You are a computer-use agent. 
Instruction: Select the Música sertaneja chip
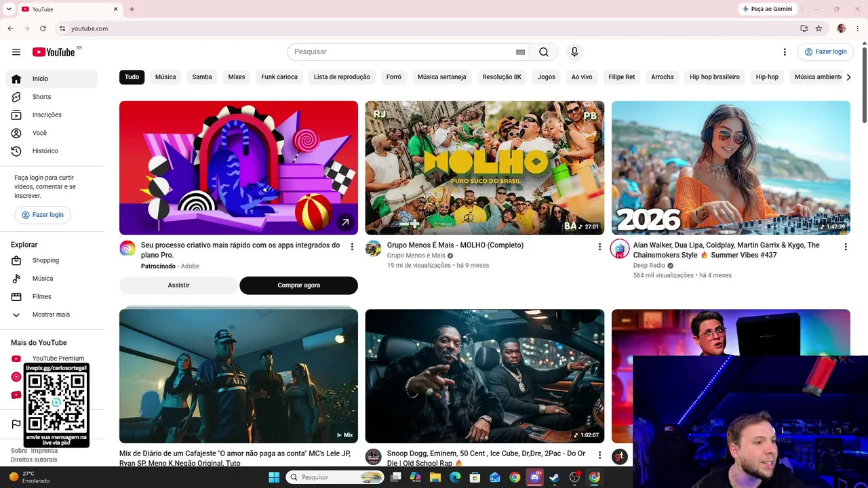click(442, 77)
